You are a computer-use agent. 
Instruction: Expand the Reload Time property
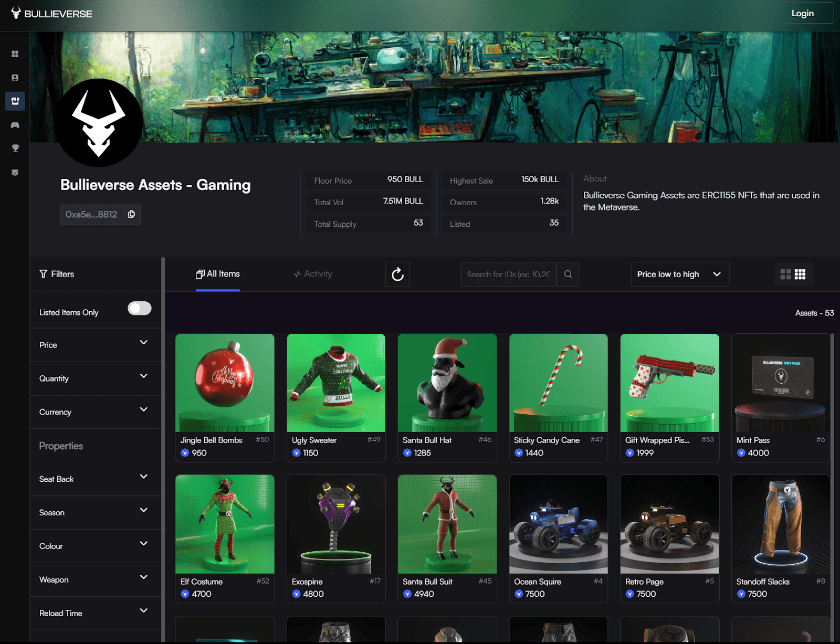click(x=96, y=613)
